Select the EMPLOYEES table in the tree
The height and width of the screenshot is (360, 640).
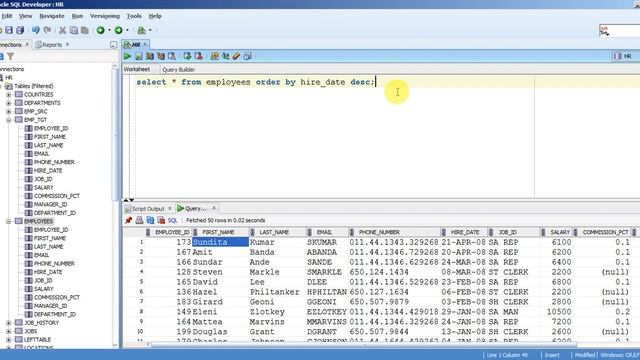39,221
